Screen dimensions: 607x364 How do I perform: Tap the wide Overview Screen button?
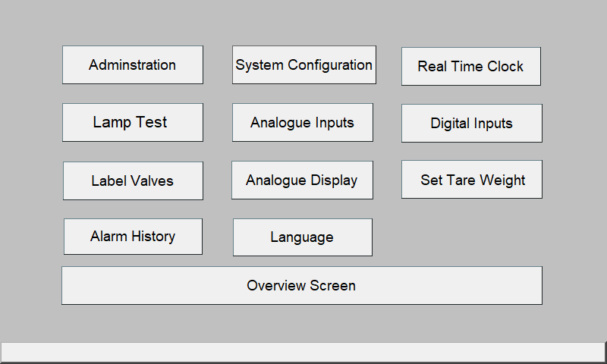(301, 285)
